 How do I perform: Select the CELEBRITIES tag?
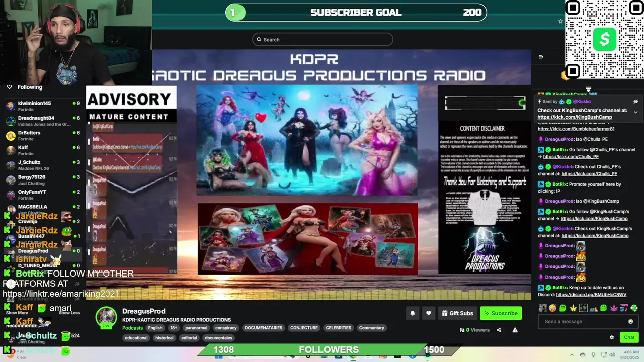(x=339, y=328)
